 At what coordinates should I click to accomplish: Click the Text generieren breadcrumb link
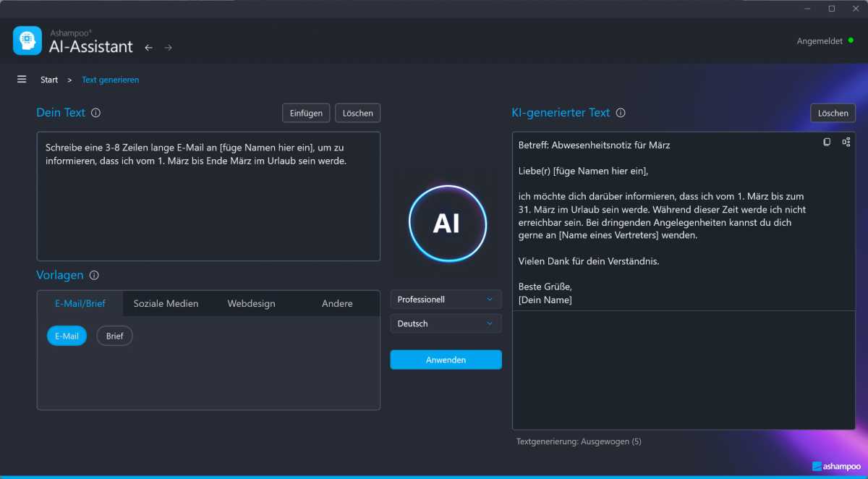click(x=110, y=80)
